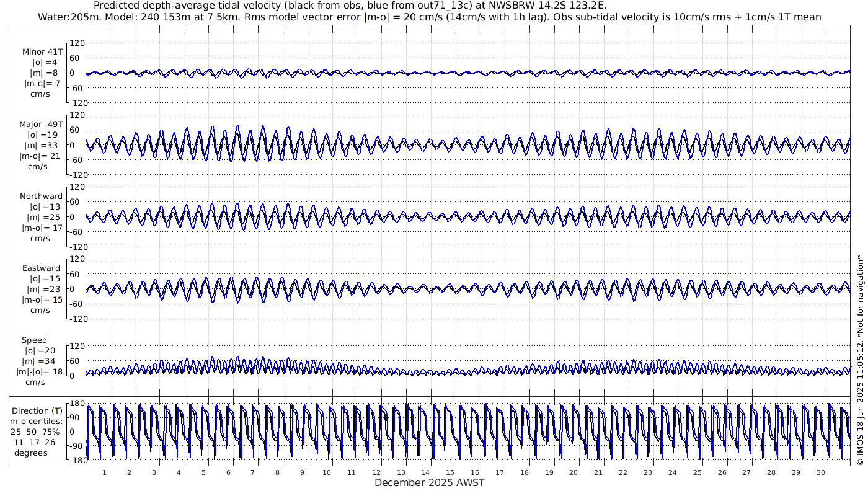Screen dimensions: 868x496
Task: Select the 'Direction (T)' panel label
Action: pyautogui.click(x=38, y=411)
